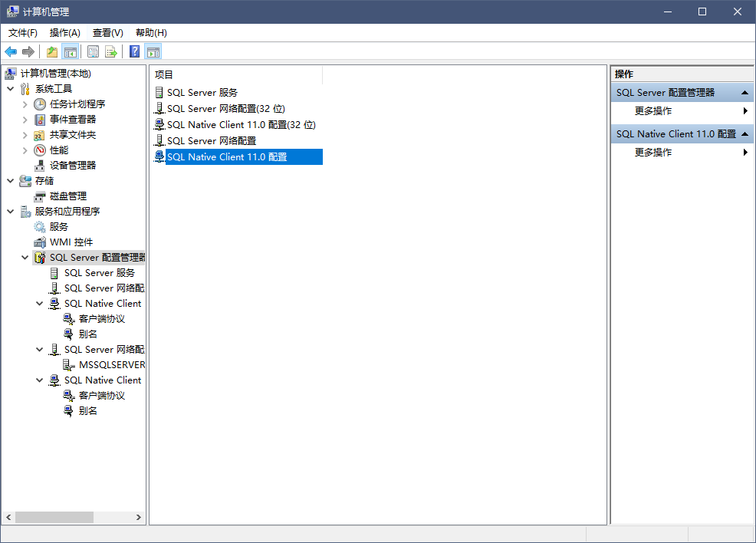
Task: Select the first SQL Server 网络配 tree item
Action: click(104, 288)
